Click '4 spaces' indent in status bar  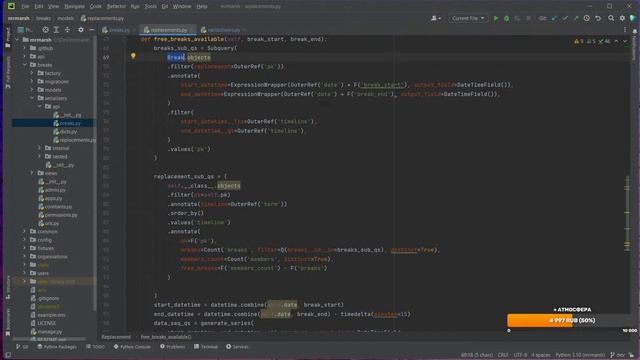[541, 355]
